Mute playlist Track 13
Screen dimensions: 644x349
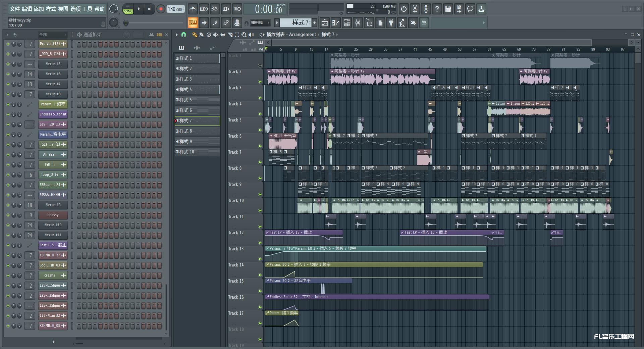[260, 259]
